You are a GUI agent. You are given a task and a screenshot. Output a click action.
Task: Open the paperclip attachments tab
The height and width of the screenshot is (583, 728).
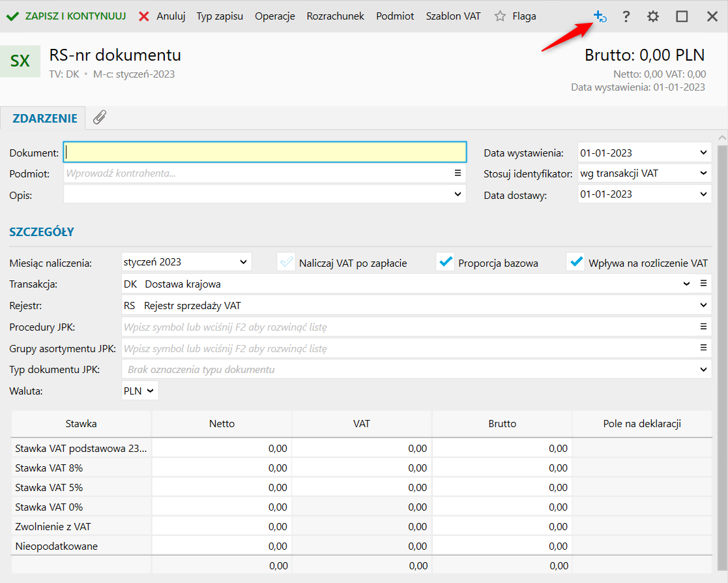[x=100, y=117]
